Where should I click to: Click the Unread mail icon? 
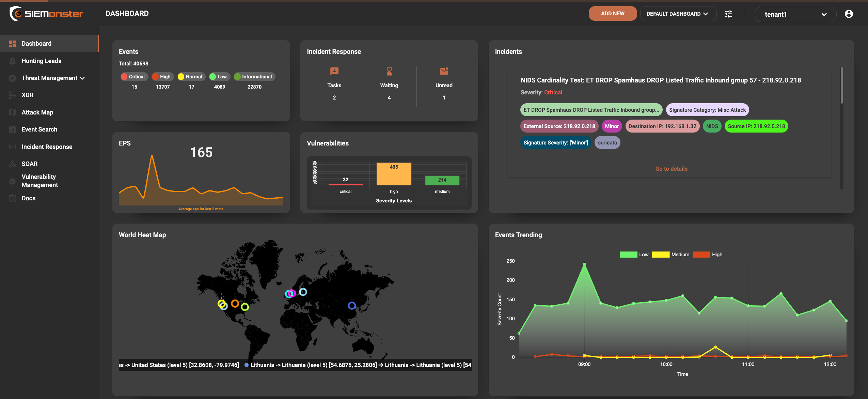444,71
